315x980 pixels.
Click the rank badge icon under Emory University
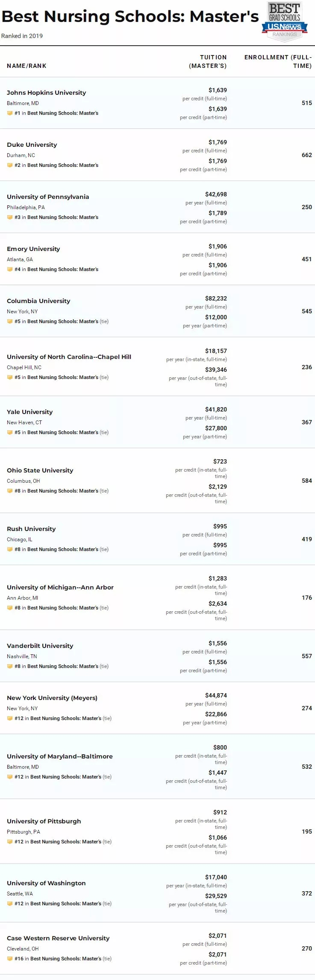click(10, 269)
